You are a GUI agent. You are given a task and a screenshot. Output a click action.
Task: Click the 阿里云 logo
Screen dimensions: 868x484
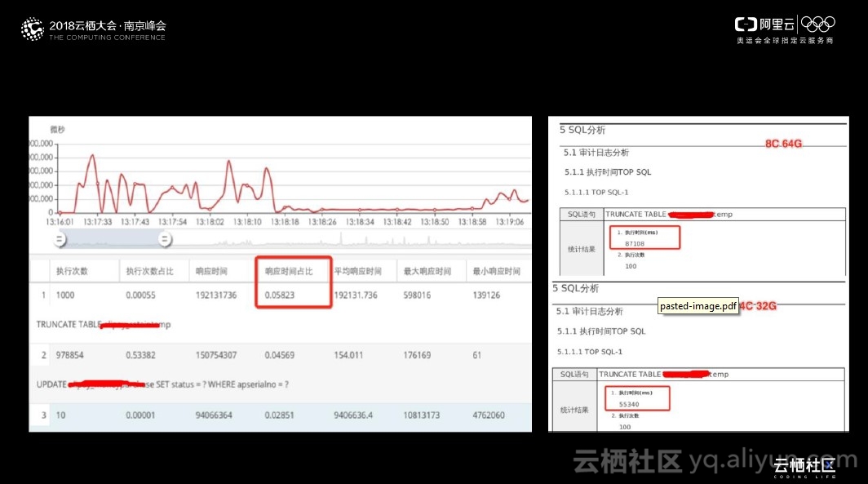pyautogui.click(x=764, y=24)
